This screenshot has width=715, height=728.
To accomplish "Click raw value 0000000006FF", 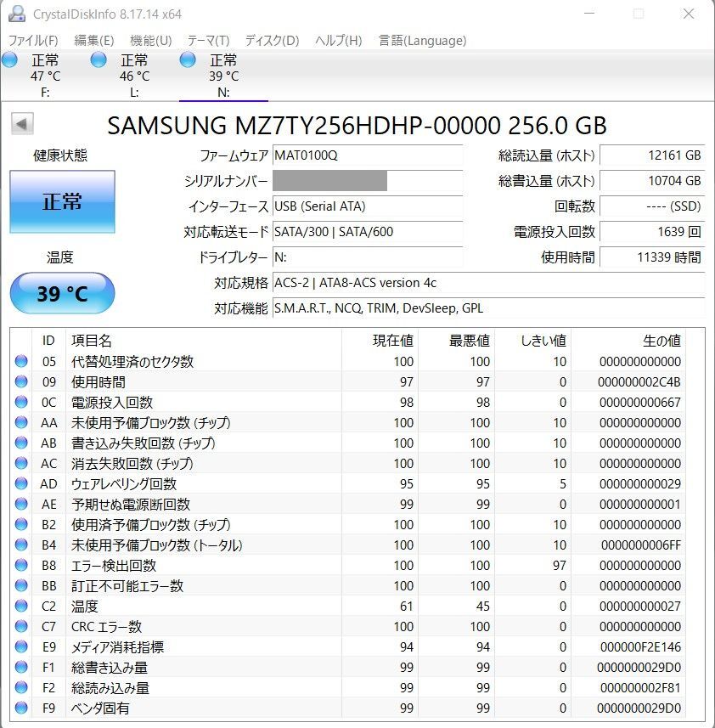I will [641, 545].
